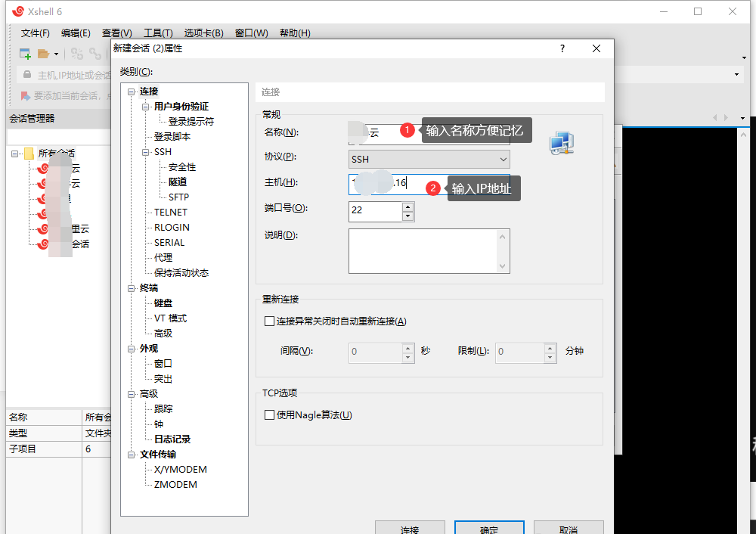Click the 所有会话 folder icon

point(29,154)
